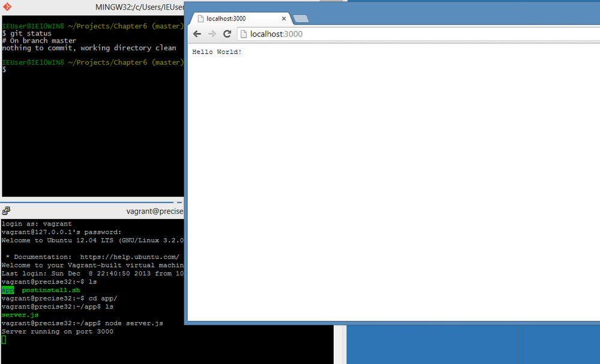The width and height of the screenshot is (600, 364).
Task: Click the green server.js filename in PuTTY
Action: tap(19, 314)
